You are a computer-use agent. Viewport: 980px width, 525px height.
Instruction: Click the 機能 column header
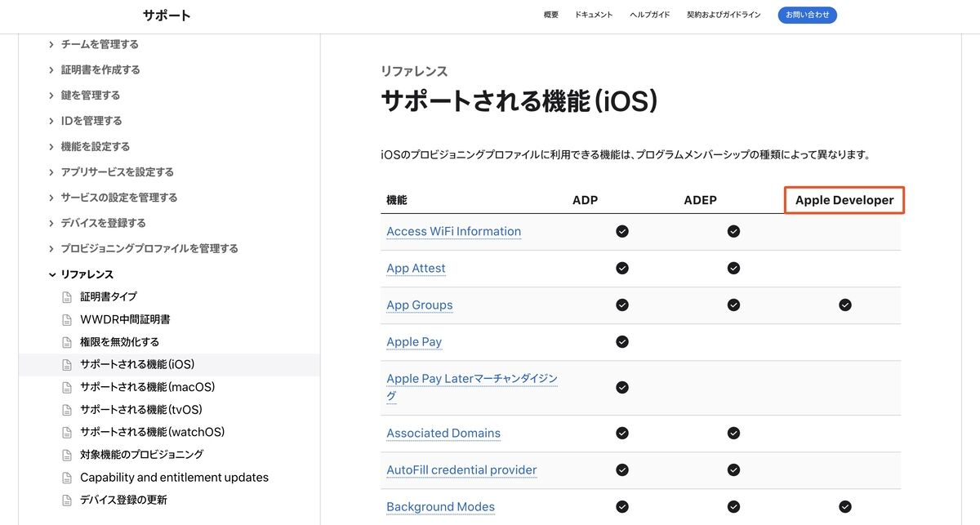click(x=397, y=200)
